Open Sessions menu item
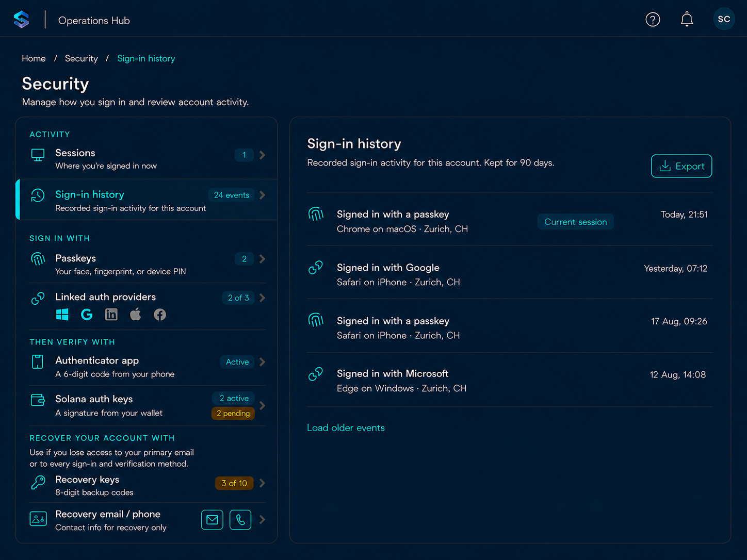Image resolution: width=747 pixels, height=560 pixels. 147,159
